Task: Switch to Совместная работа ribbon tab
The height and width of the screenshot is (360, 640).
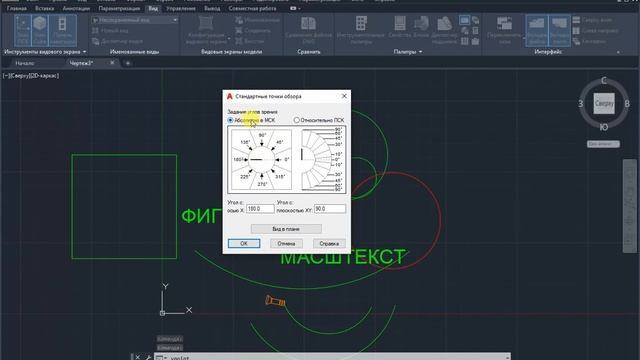Action: coord(252,8)
